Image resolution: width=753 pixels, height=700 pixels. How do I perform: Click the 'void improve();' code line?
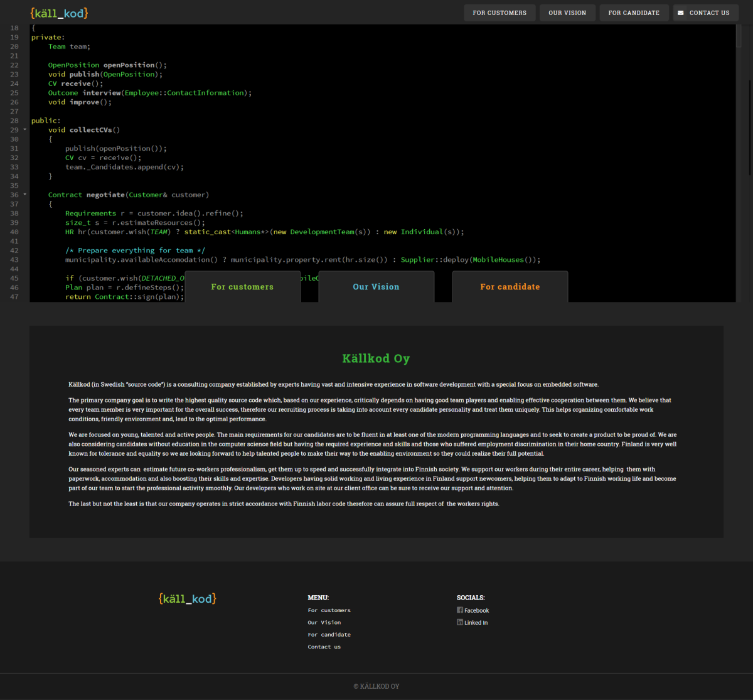(80, 102)
